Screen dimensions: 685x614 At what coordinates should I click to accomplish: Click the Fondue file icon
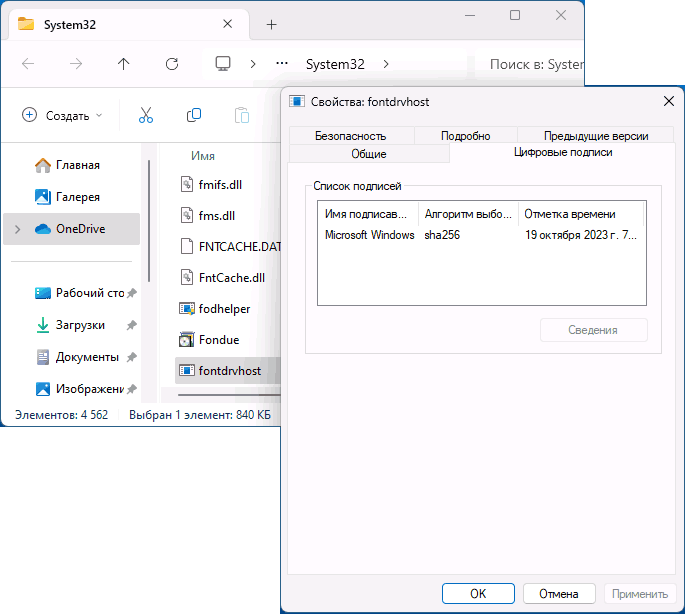[187, 340]
